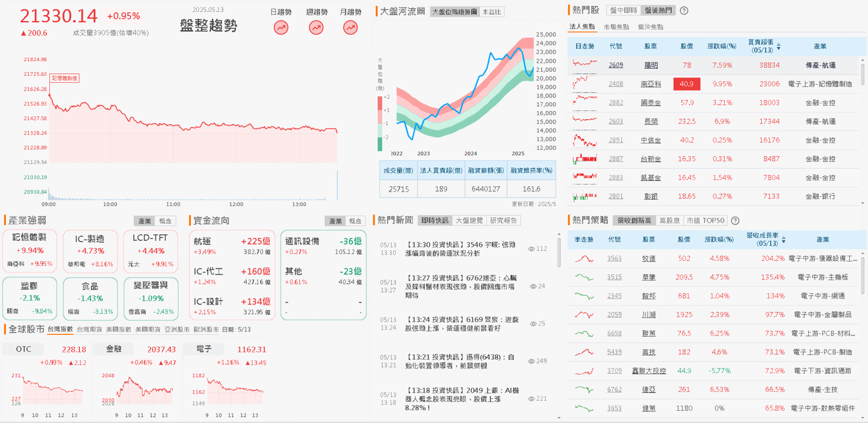This screenshot has width=868, height=423.
Task: Open the help icon next to 熱門股
Action: 684,11
